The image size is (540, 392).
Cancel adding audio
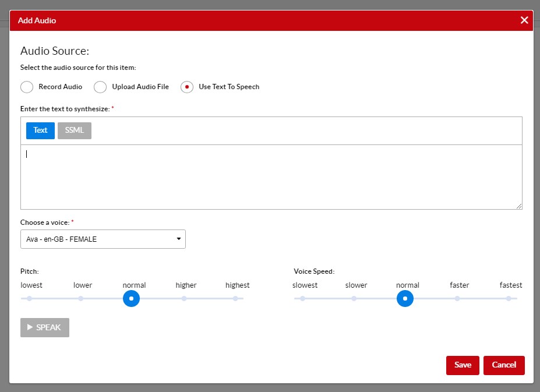pyautogui.click(x=504, y=365)
